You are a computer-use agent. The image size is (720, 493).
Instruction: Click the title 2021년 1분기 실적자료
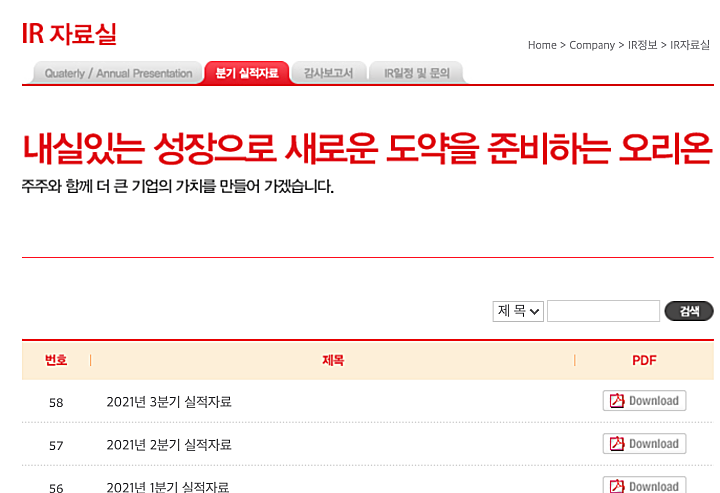tap(168, 487)
